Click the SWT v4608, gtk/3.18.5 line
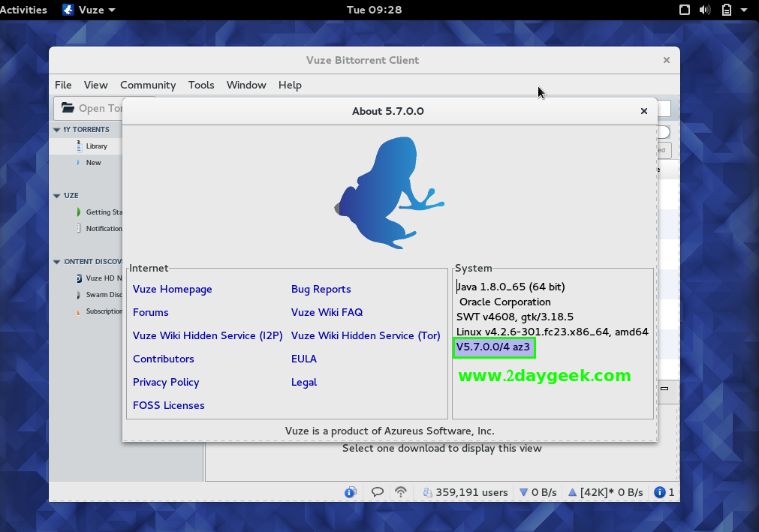Image resolution: width=759 pixels, height=532 pixels. [514, 317]
